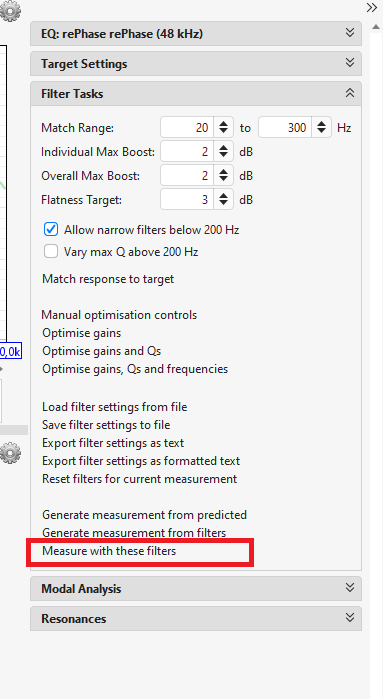386x699 pixels.
Task: Adjust Match Range start value stepper
Action: 223,127
